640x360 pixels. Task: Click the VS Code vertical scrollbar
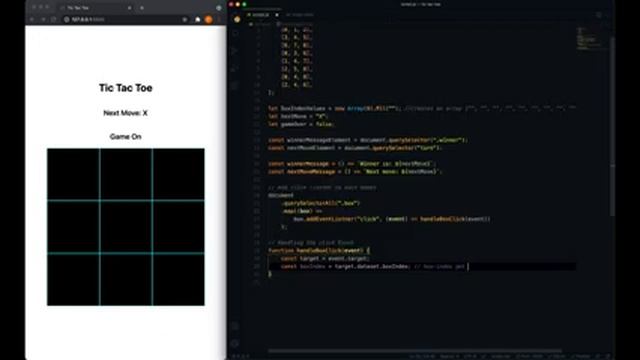coord(612,127)
